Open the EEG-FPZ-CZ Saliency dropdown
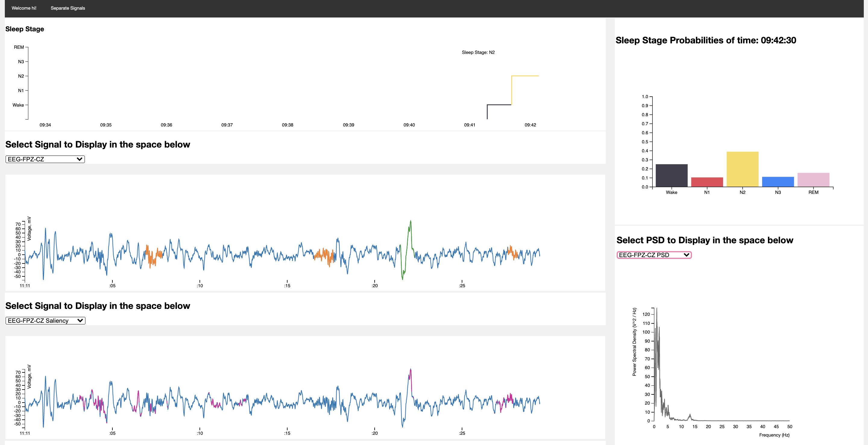Screen dimensions: 868x445 [45, 320]
